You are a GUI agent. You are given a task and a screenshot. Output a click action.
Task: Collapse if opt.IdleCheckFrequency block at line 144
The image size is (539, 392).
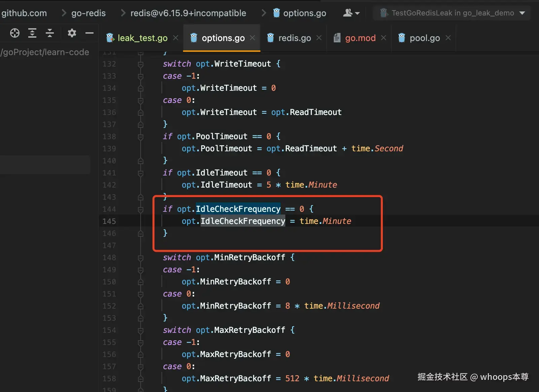[141, 209]
